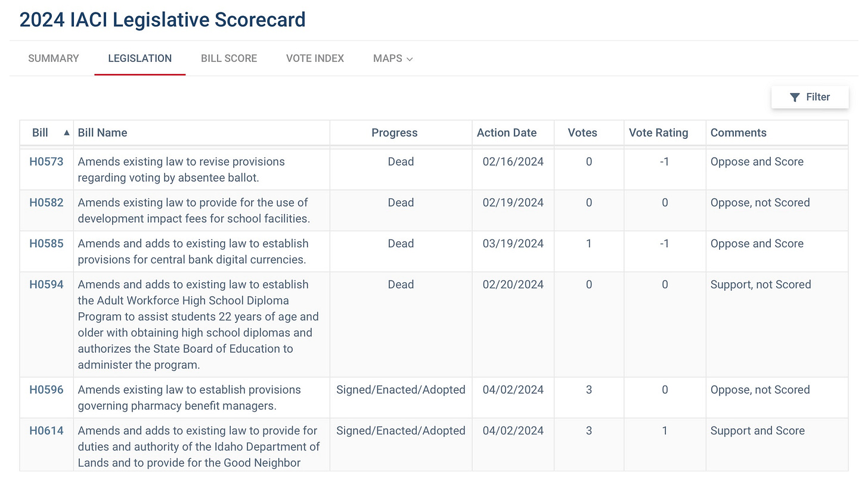Click H0614's 04/02/2024 action date
The height and width of the screenshot is (504, 868).
pyautogui.click(x=513, y=431)
